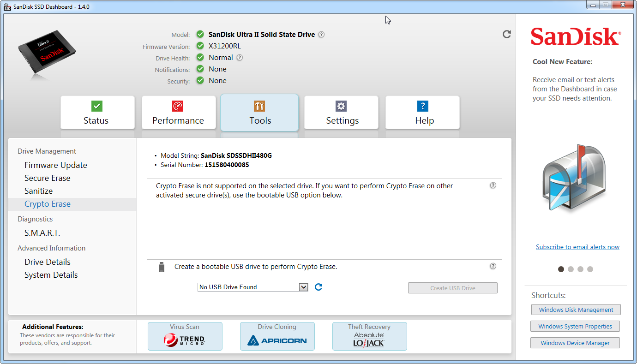Image resolution: width=637 pixels, height=364 pixels.
Task: Click the SSD app icon in the title bar
Action: [x=7, y=7]
